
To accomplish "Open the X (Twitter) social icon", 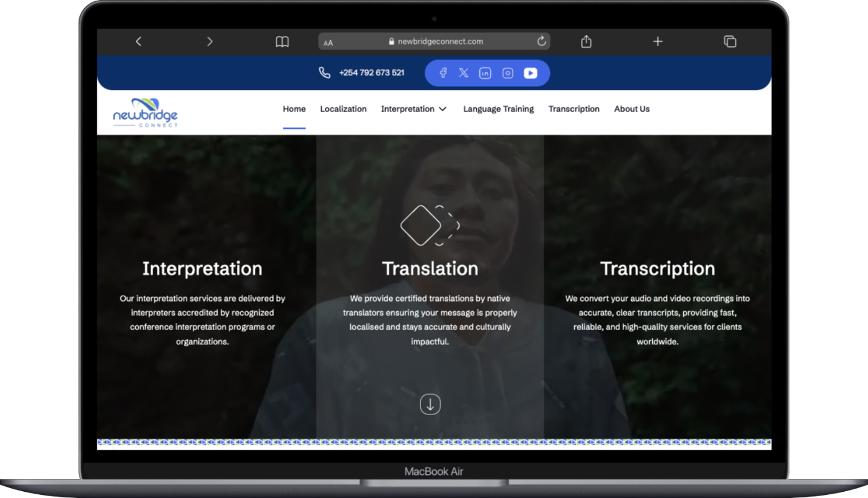I will [464, 73].
